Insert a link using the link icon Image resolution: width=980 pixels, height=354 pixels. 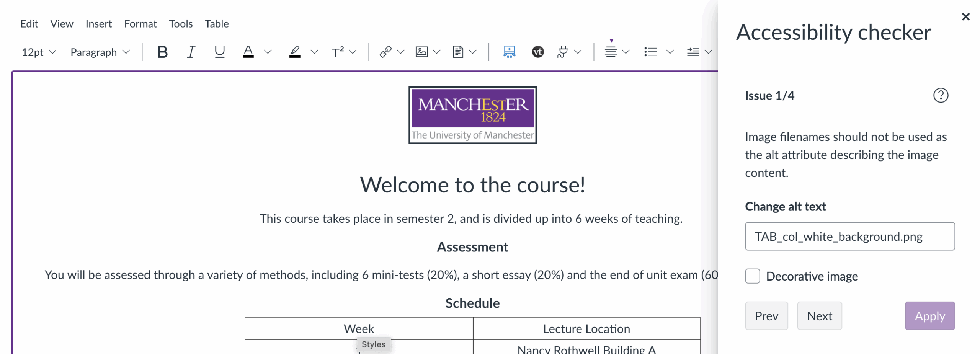pyautogui.click(x=385, y=52)
